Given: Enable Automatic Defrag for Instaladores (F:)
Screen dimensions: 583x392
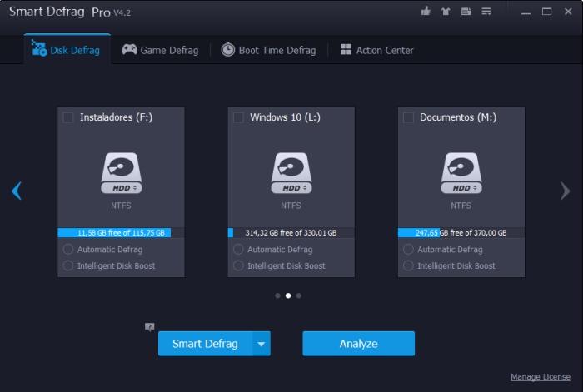Looking at the screenshot, I should coord(68,250).
